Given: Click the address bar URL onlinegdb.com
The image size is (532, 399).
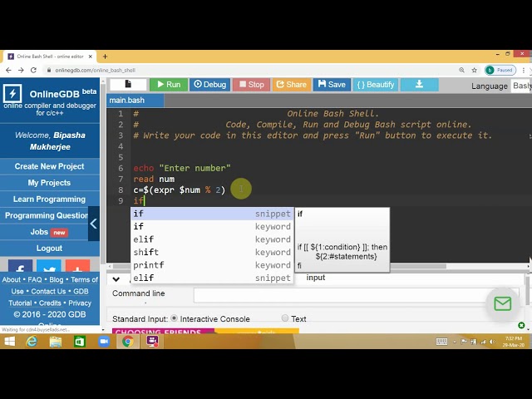Looking at the screenshot, I should [96, 70].
